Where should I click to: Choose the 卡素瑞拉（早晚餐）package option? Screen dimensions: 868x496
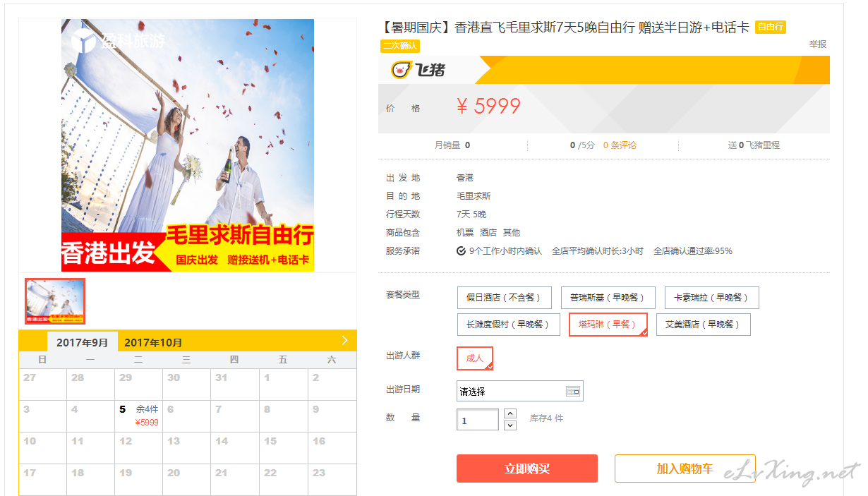coord(711,298)
